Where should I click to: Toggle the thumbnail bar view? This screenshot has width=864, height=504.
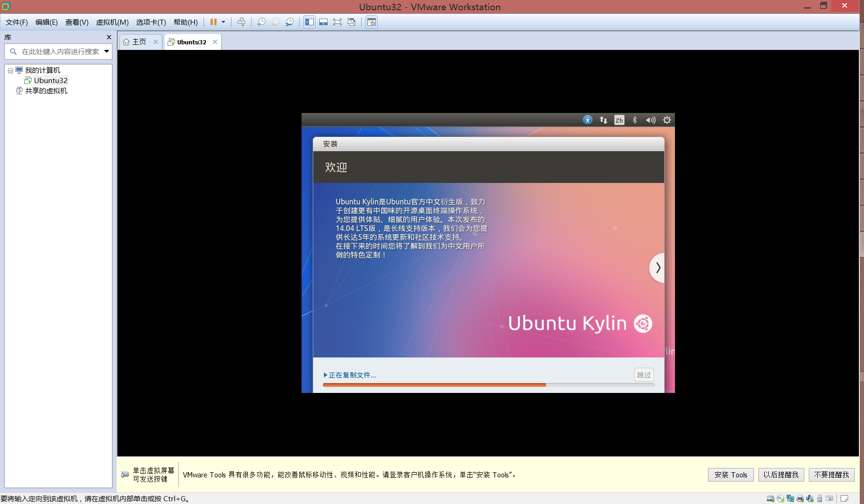pyautogui.click(x=323, y=22)
